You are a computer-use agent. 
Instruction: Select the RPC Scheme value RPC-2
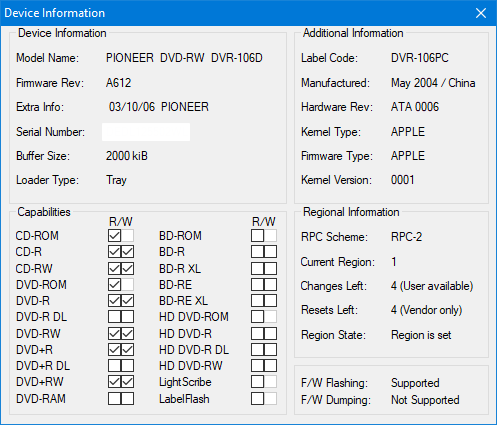pos(406,237)
